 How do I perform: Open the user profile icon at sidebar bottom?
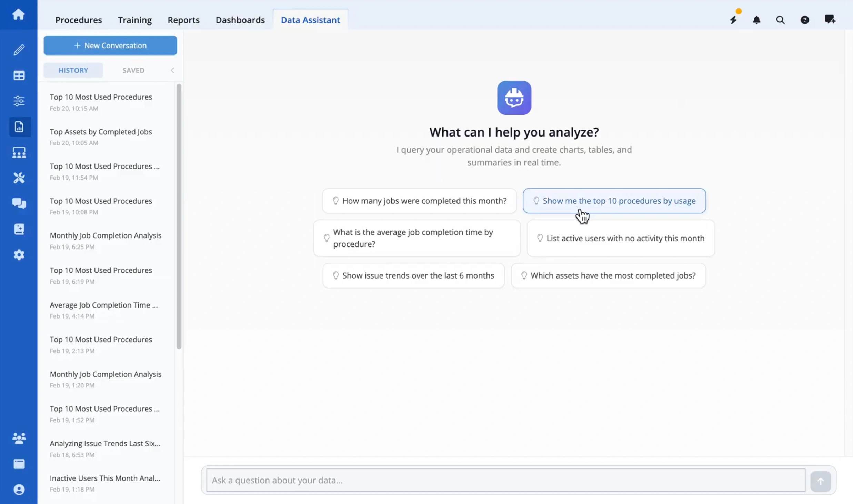(x=19, y=489)
